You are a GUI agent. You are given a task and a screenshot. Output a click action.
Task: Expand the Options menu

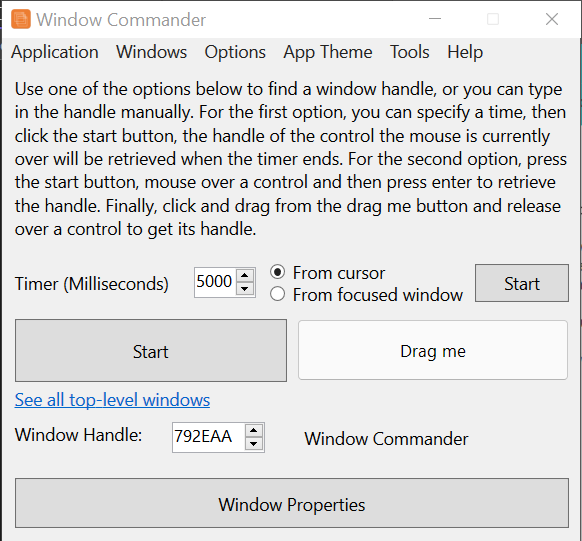[x=235, y=52]
